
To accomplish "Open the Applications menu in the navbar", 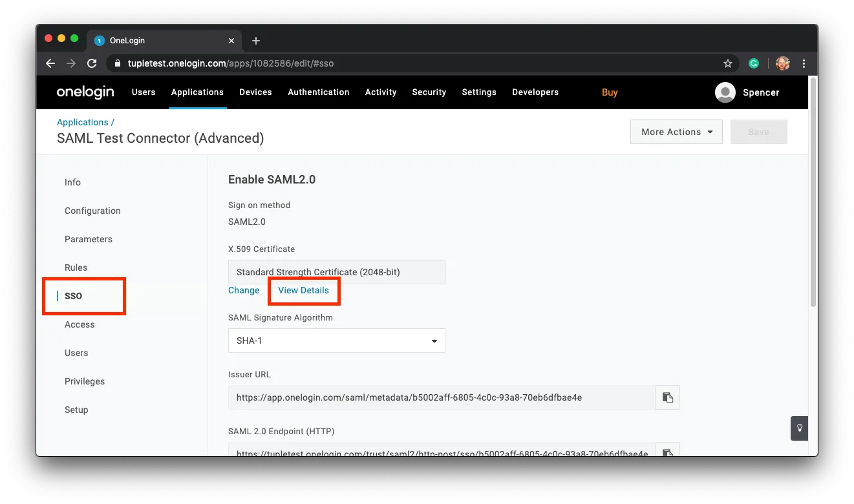I will click(x=197, y=92).
